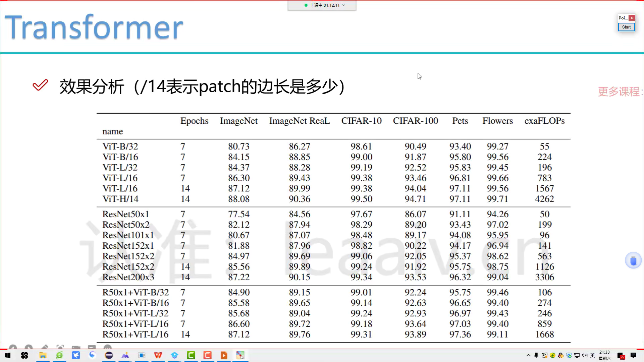This screenshot has width=644, height=362.
Task: Toggle the volume speaker icon
Action: pyautogui.click(x=585, y=355)
